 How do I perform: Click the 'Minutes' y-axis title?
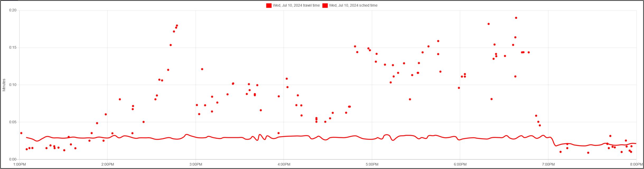(x=4, y=85)
